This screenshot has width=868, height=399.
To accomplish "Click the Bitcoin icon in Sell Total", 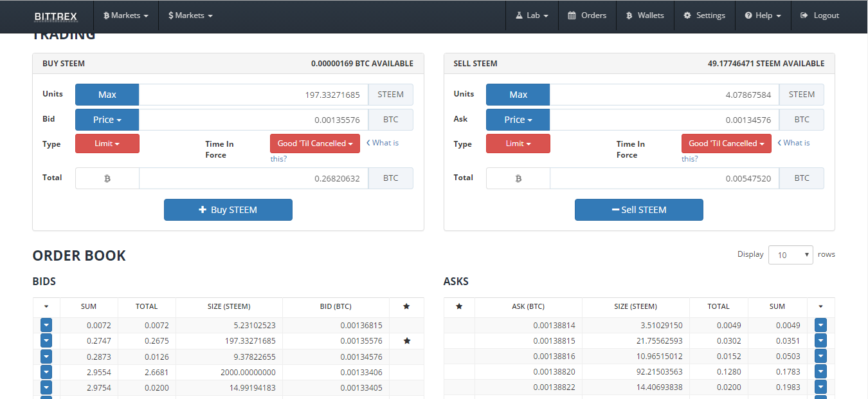I will tap(518, 178).
